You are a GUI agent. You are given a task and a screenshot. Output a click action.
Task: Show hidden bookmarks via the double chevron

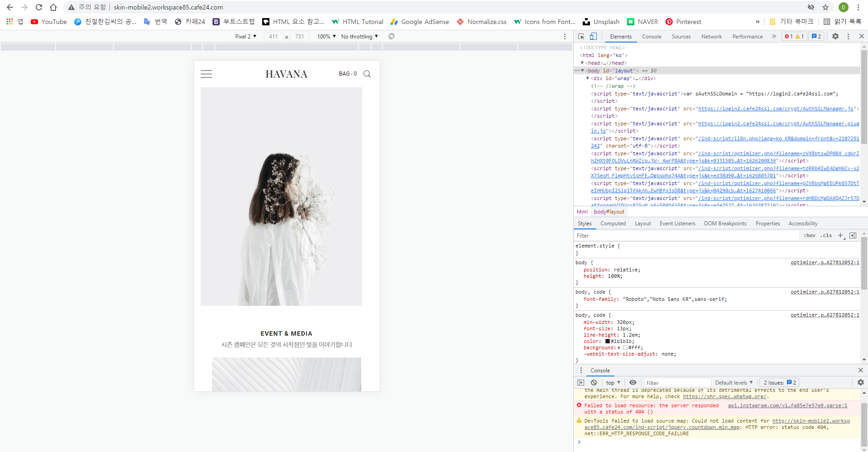(x=757, y=22)
